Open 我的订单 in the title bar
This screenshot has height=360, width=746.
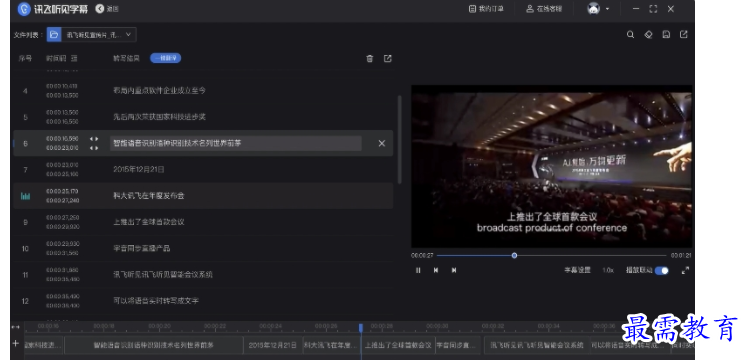coord(486,9)
